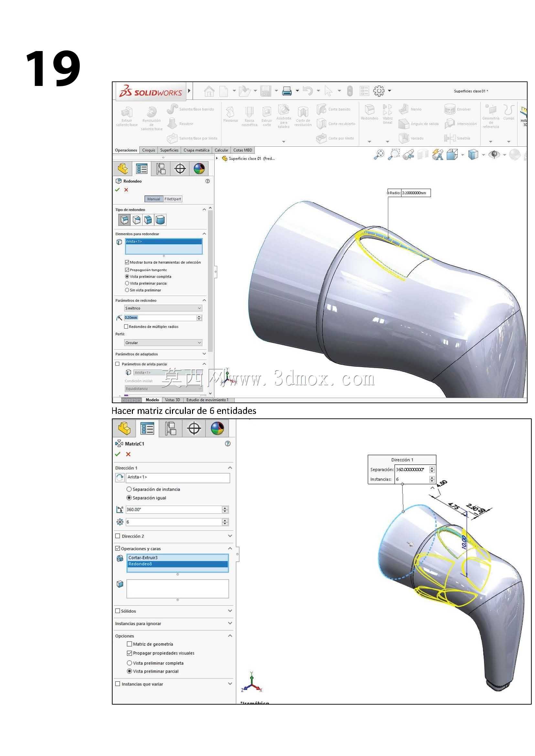Switch to the Chapa metálica tab

point(196,150)
